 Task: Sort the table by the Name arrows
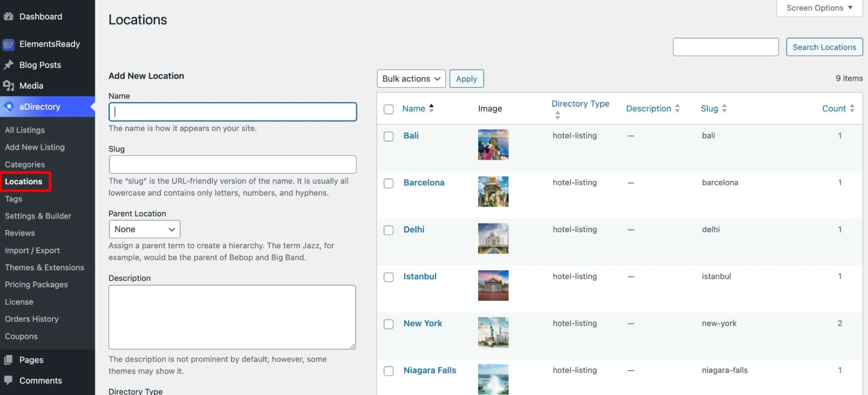click(431, 108)
